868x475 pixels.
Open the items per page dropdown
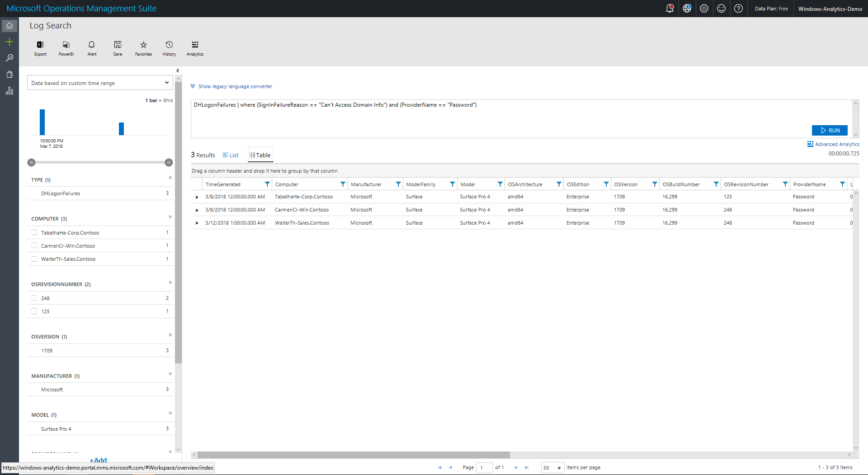[x=552, y=468]
